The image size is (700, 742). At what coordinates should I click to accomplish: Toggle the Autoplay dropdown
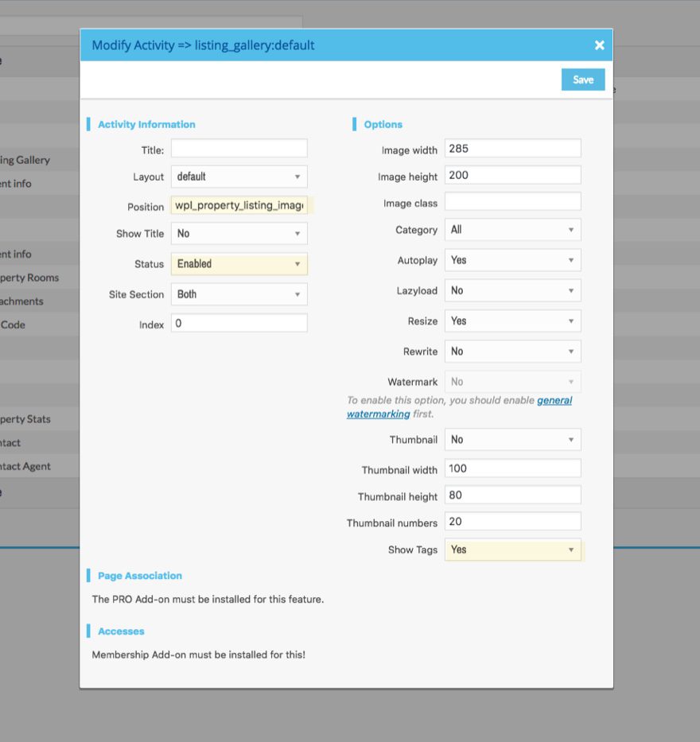[x=512, y=260]
